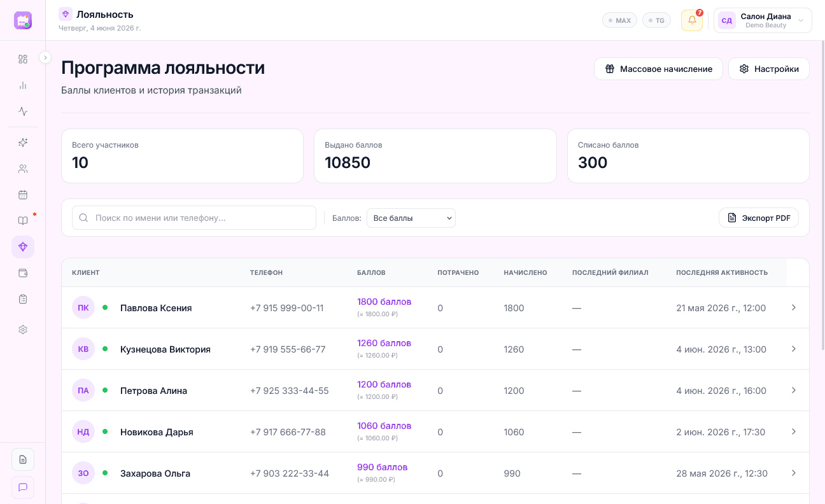825x504 pixels.
Task: Open the book icon with red dot
Action: tap(23, 221)
